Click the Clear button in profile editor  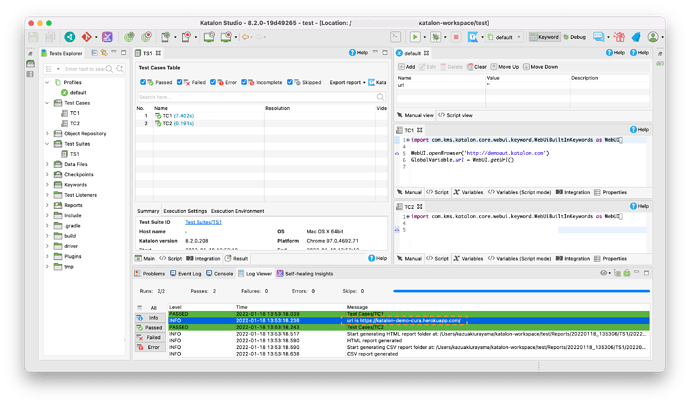tap(477, 67)
